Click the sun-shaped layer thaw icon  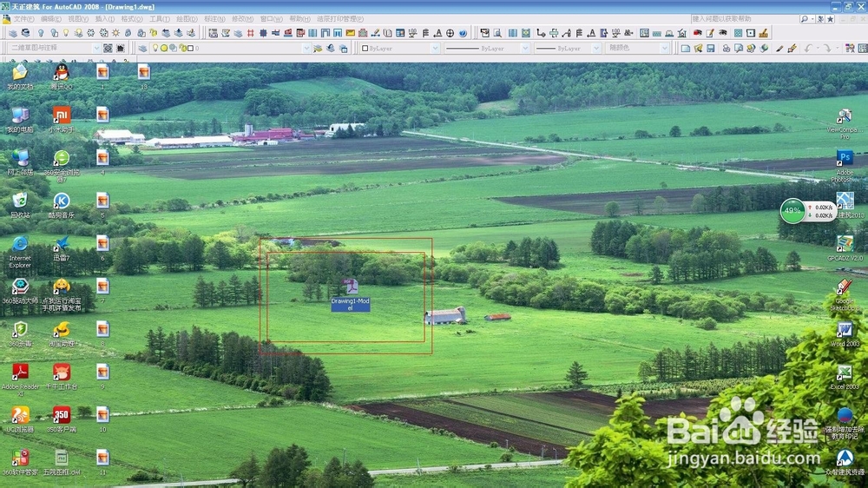tap(115, 33)
